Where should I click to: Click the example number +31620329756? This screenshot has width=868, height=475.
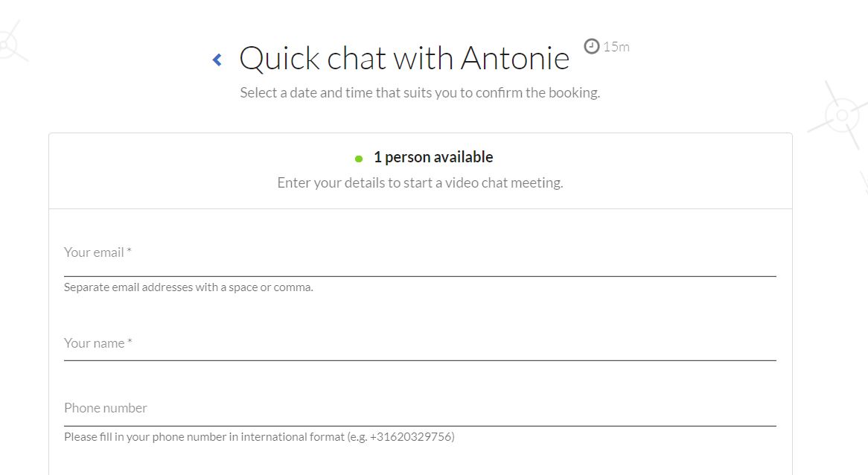click(x=410, y=437)
